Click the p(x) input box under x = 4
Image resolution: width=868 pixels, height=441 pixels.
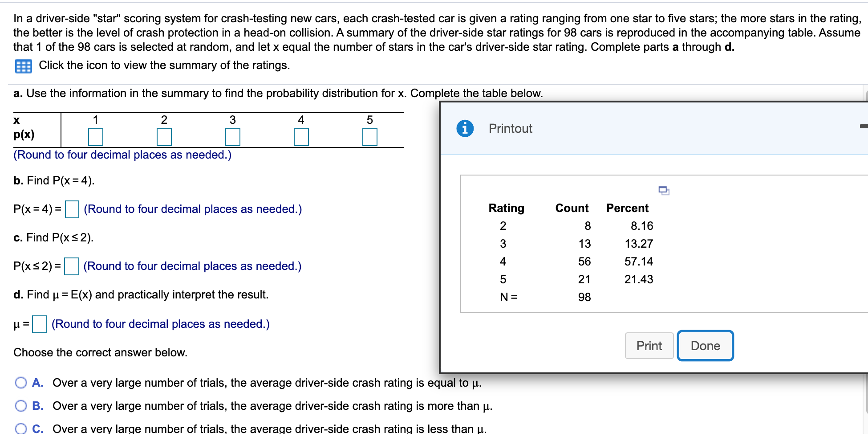(x=301, y=137)
